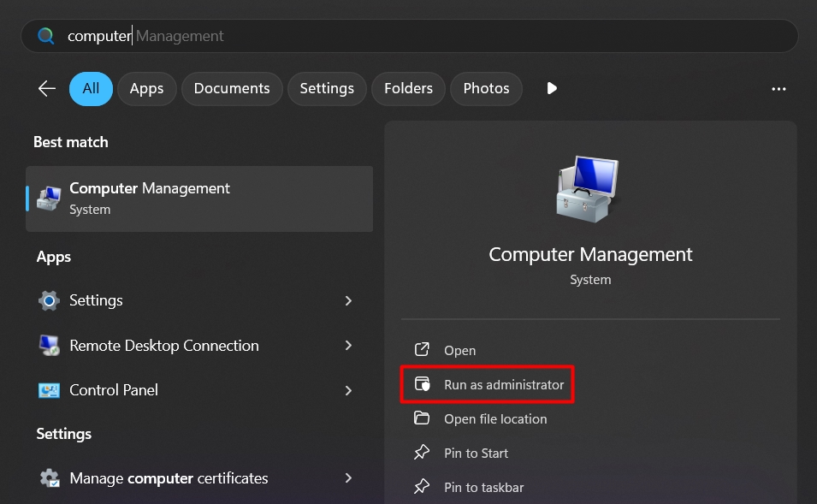Open the ellipsis overflow menu
Screen dimensions: 817x504
779,88
